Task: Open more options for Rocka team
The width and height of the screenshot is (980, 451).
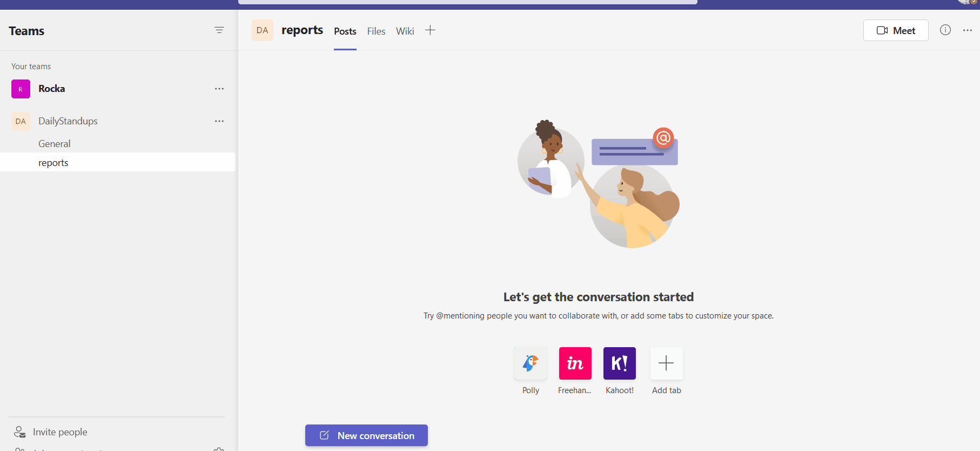Action: coord(219,89)
